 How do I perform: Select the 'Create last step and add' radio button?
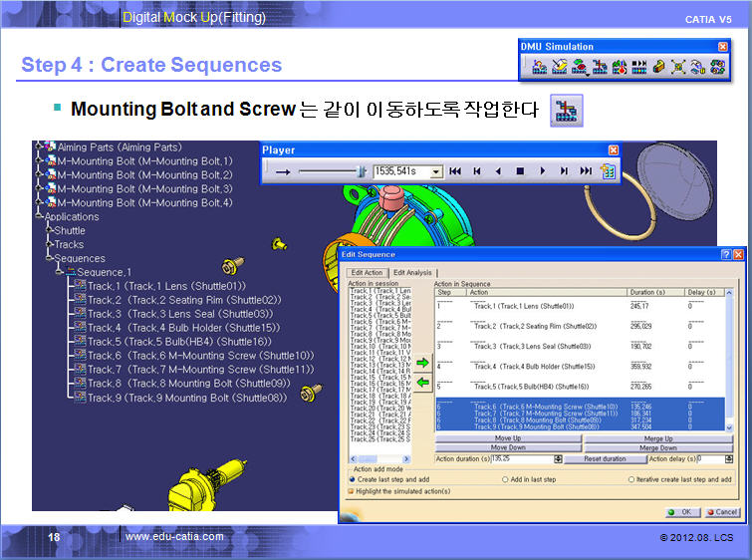352,479
